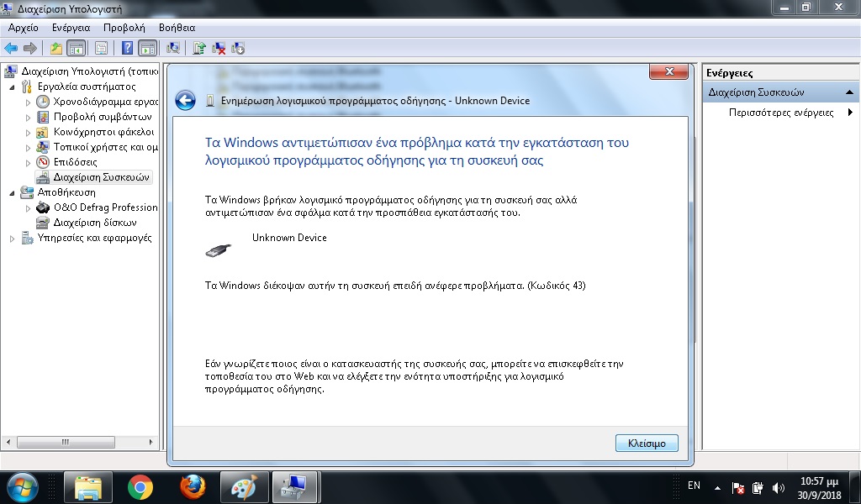This screenshot has height=504, width=861.
Task: Open the Properties toolbar icon
Action: 101,48
